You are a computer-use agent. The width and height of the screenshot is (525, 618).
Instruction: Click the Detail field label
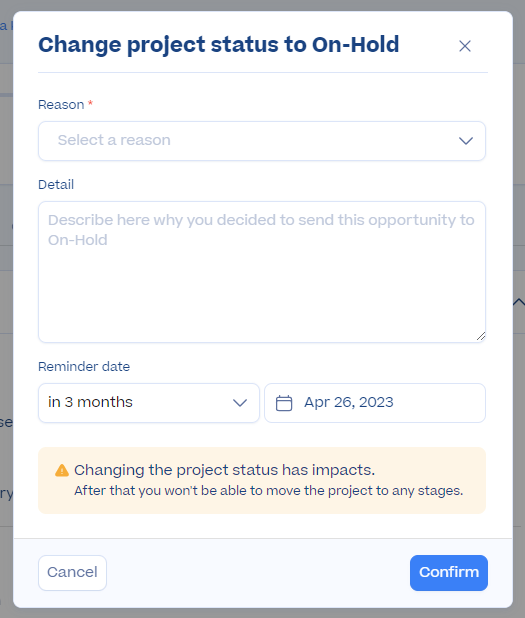coord(56,184)
